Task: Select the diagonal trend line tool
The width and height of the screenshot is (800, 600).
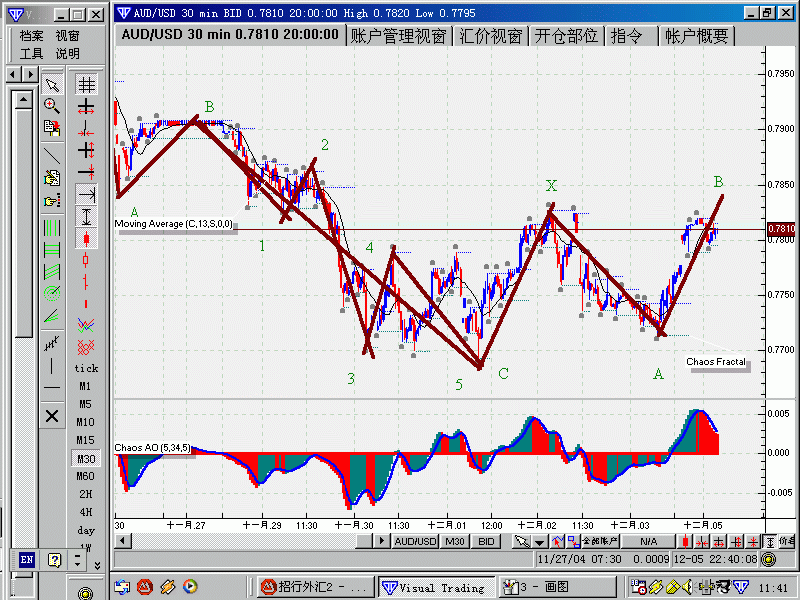Action: pyautogui.click(x=52, y=155)
